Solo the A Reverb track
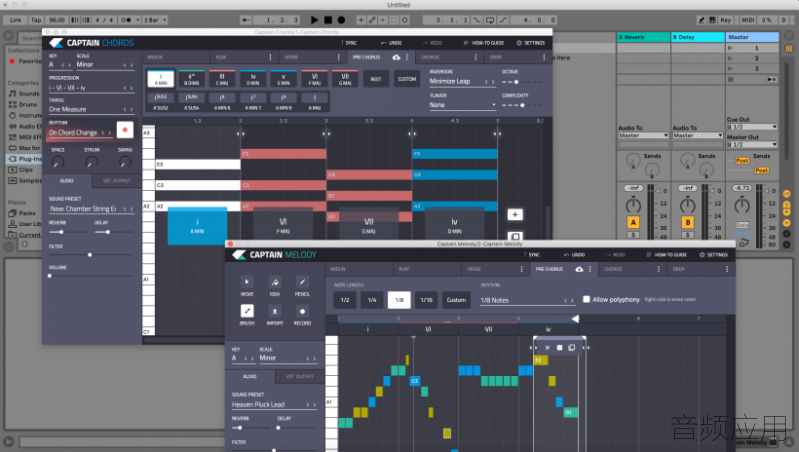Viewport: 799px width, 452px height. pos(633,235)
